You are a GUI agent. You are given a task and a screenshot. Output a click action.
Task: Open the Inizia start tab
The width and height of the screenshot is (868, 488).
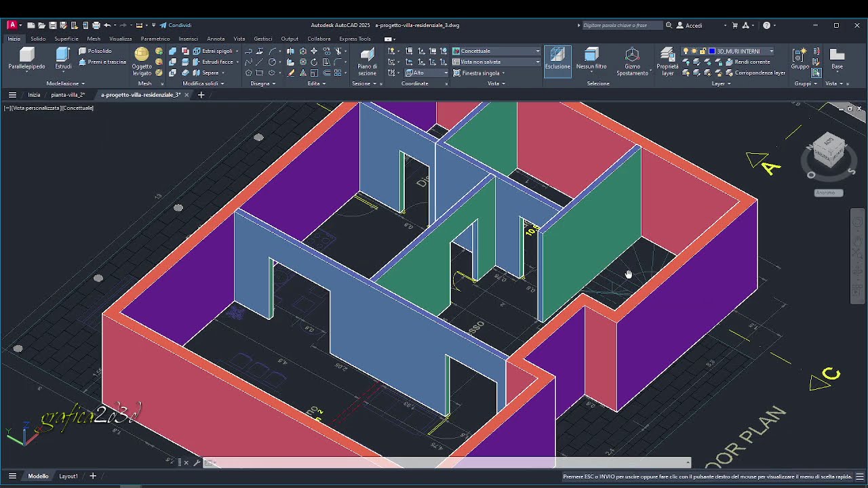click(34, 95)
